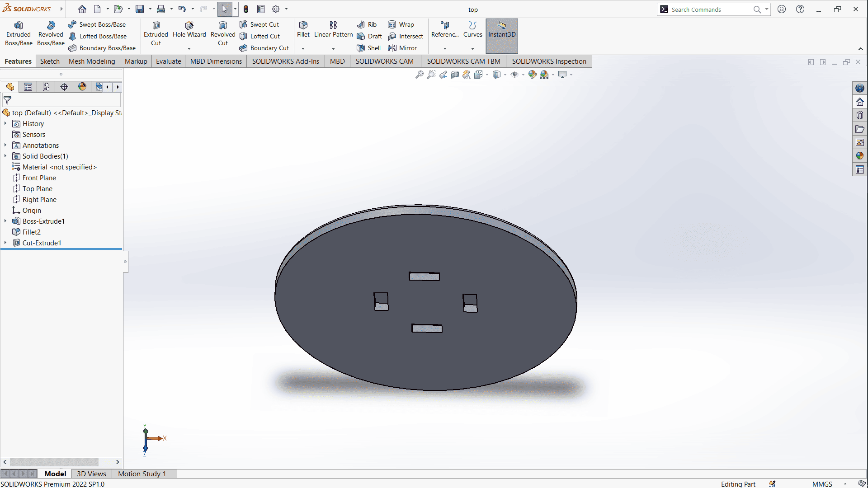Expand the Solid Bodies(1) node
Viewport: 868px width, 488px height.
click(5, 156)
